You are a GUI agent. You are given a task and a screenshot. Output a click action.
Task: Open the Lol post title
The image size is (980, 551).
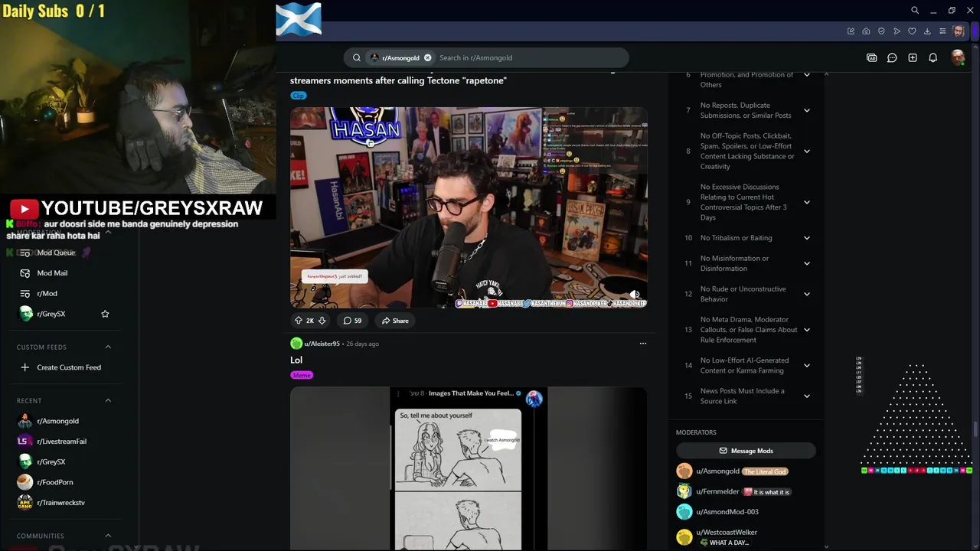tap(296, 360)
